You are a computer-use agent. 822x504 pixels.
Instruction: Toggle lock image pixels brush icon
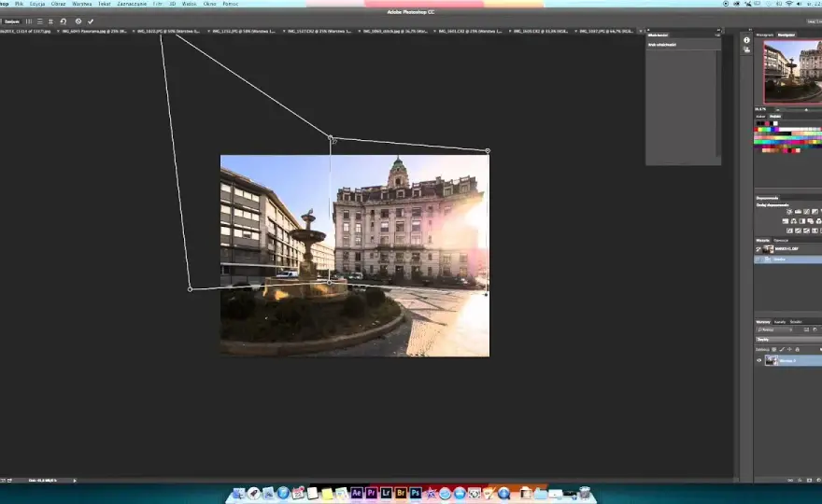coord(782,349)
